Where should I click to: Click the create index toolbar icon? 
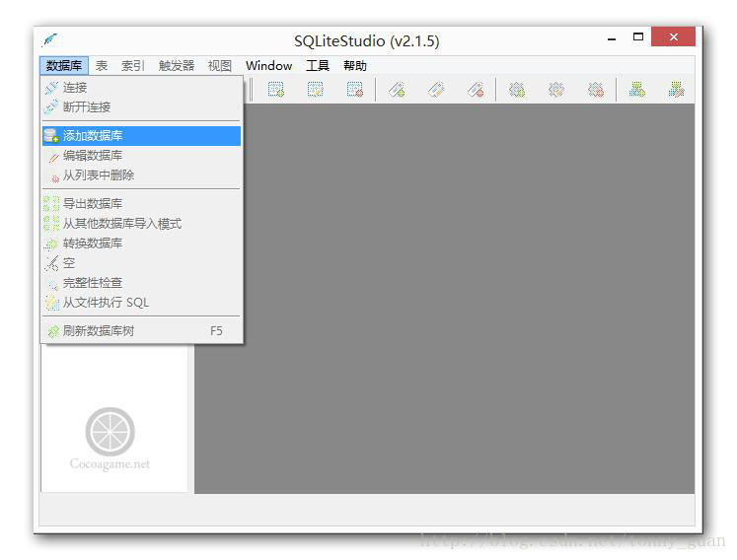tap(397, 90)
